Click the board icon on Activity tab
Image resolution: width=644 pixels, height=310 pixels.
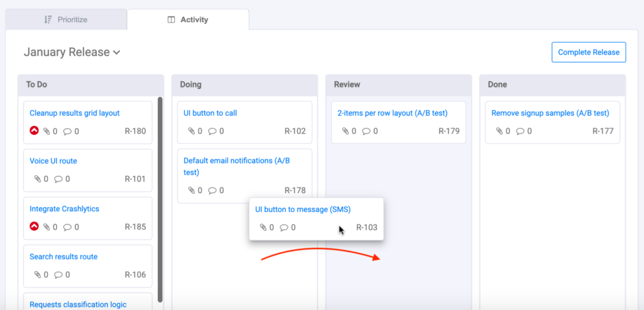(x=172, y=19)
